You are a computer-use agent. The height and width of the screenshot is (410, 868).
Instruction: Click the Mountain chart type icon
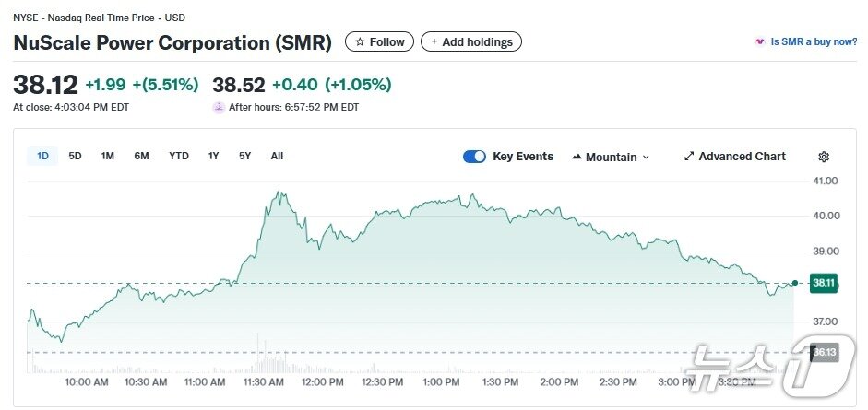577,158
